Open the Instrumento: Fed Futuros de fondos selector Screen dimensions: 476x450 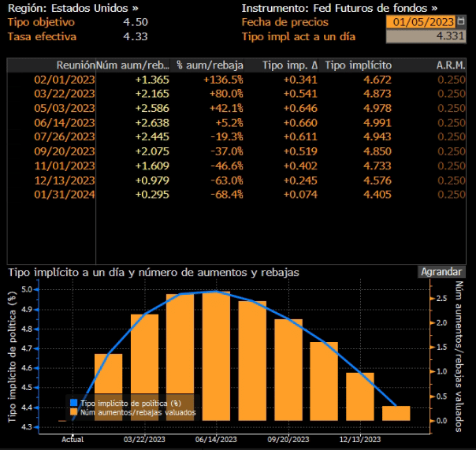tap(340, 8)
